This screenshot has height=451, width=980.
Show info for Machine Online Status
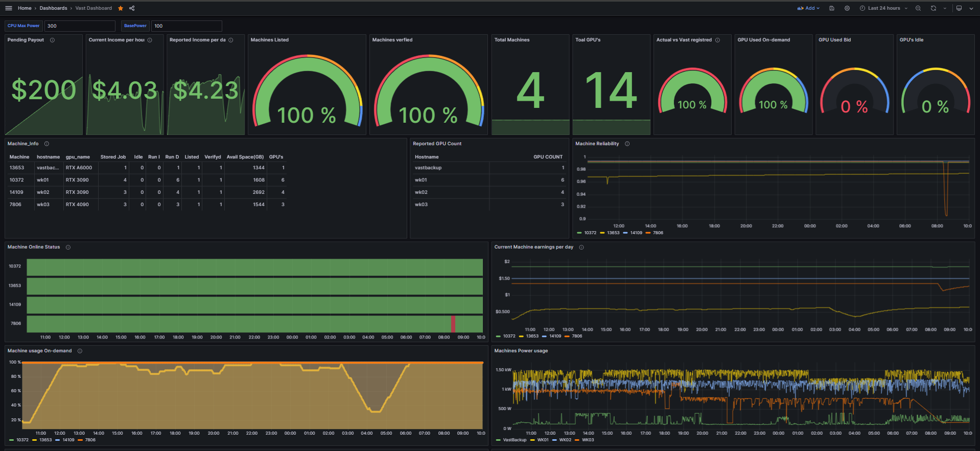click(68, 247)
